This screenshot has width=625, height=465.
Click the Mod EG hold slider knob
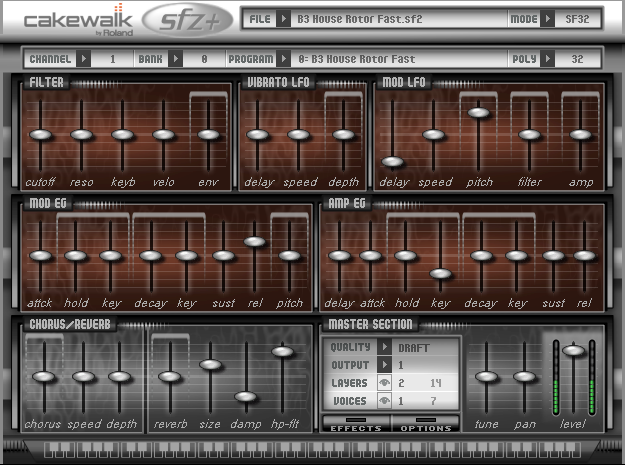[x=76, y=256]
